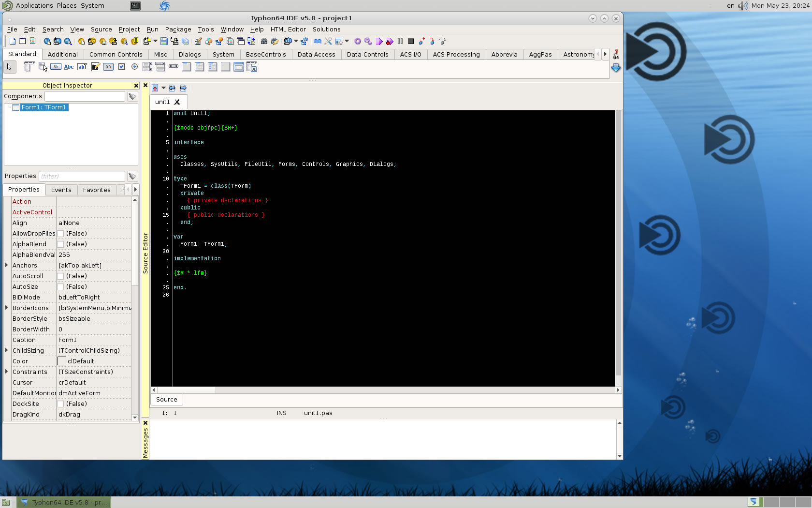Screen dimensions: 812x508
Task: Click the selection arrow pointer tool
Action: 9,67
